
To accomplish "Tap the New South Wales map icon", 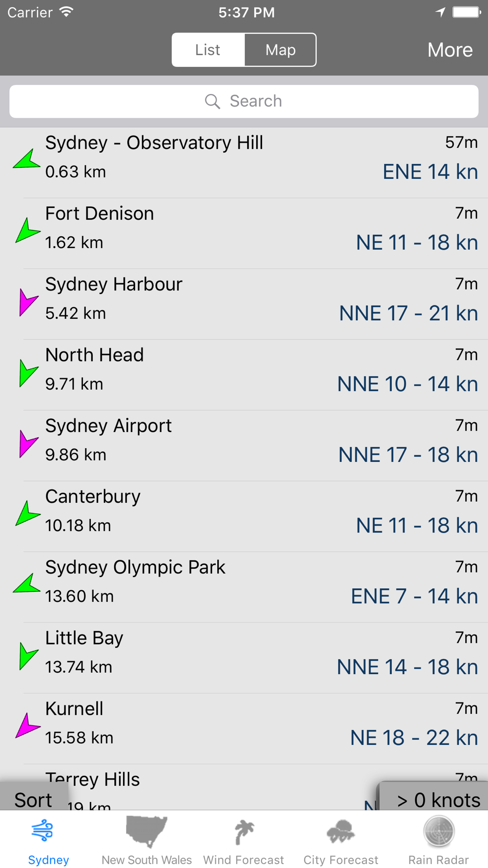I will click(146, 831).
